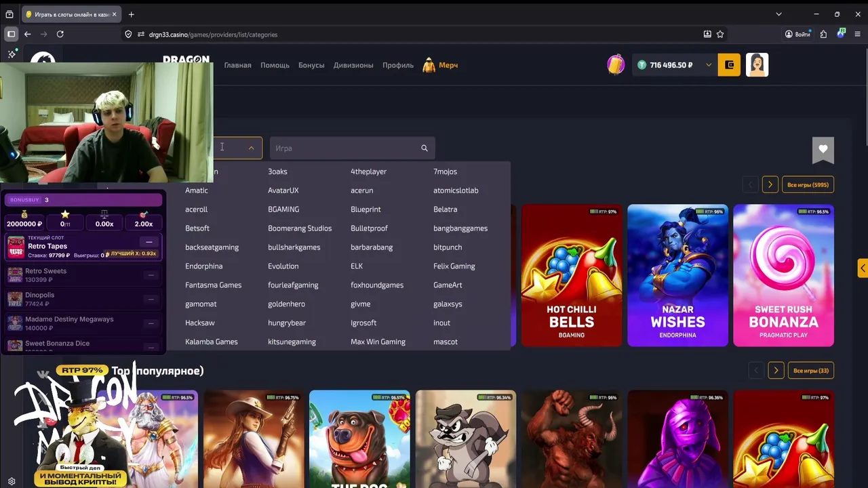Image resolution: width=868 pixels, height=488 pixels.
Task: Open Sweet Rush Bonanza game thumbnail
Action: click(x=783, y=275)
